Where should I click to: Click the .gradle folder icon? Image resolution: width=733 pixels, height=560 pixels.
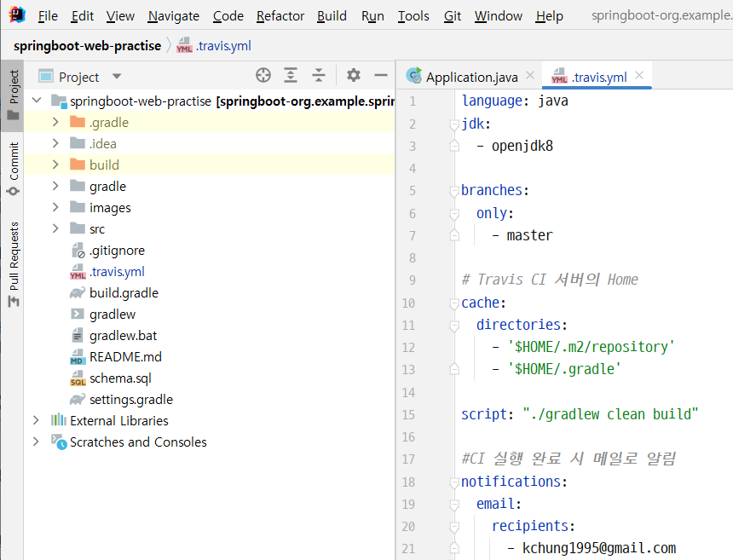[x=77, y=122]
